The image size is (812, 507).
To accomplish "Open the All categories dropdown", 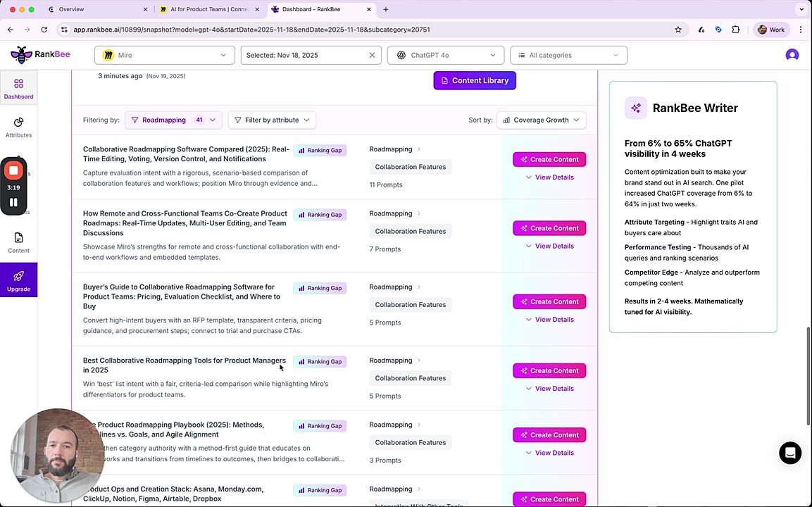I will click(x=568, y=55).
